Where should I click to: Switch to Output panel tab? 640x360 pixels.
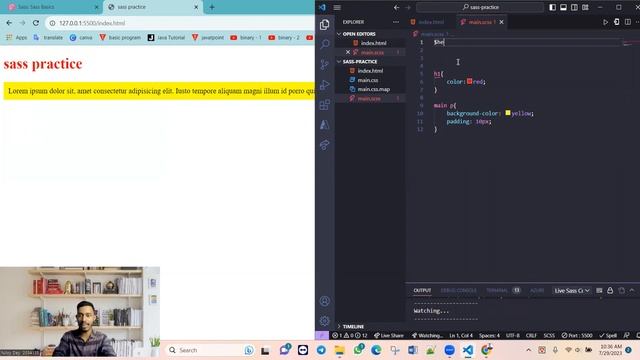click(x=422, y=290)
